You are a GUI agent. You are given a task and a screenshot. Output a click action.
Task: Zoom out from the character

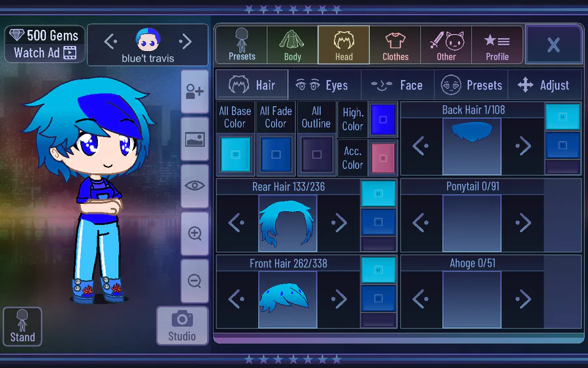click(195, 280)
